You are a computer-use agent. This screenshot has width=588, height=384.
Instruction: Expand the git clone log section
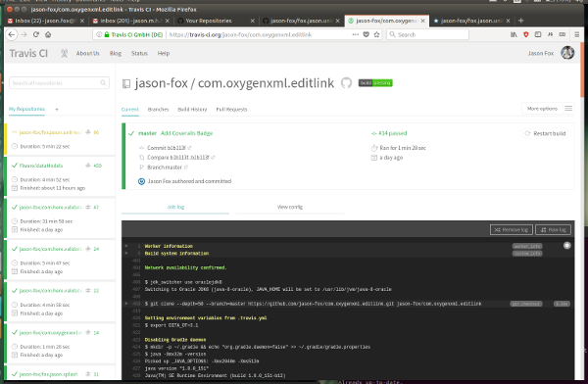point(126,304)
